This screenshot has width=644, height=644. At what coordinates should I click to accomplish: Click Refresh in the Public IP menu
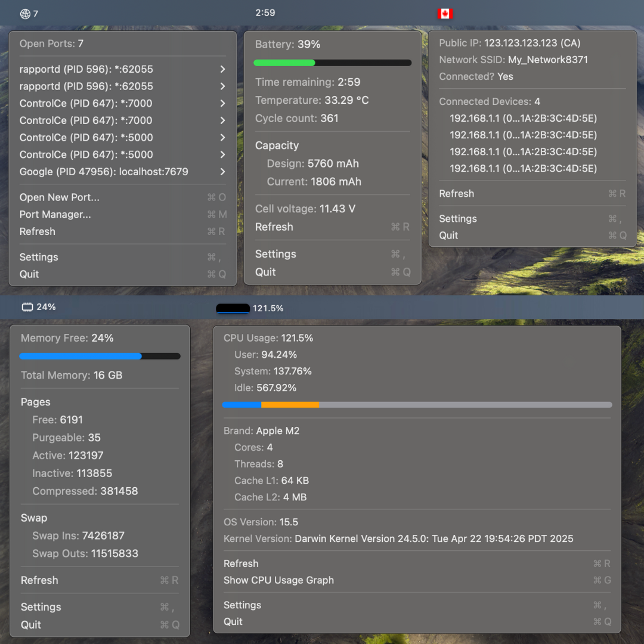(x=456, y=193)
